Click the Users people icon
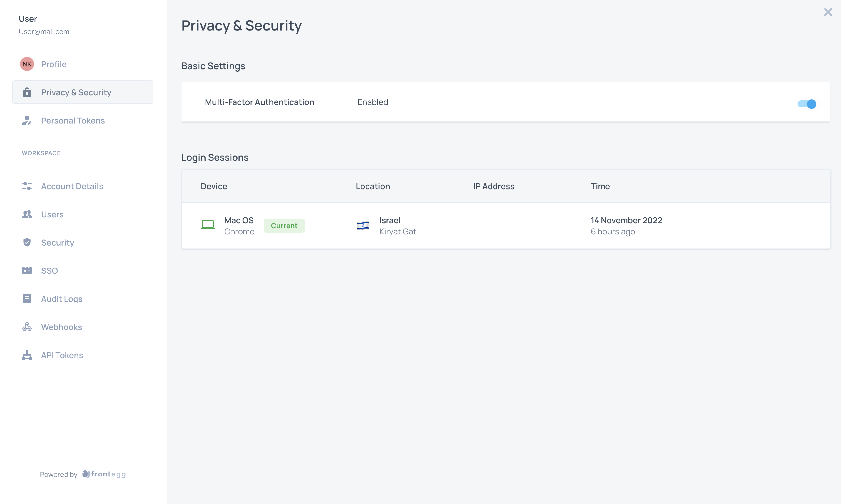 [x=27, y=214]
